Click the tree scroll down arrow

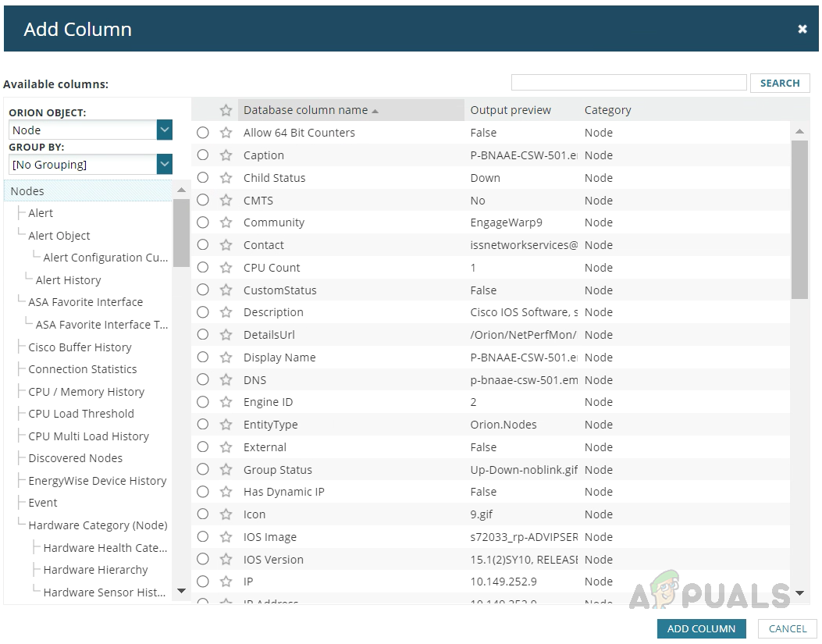(x=181, y=591)
